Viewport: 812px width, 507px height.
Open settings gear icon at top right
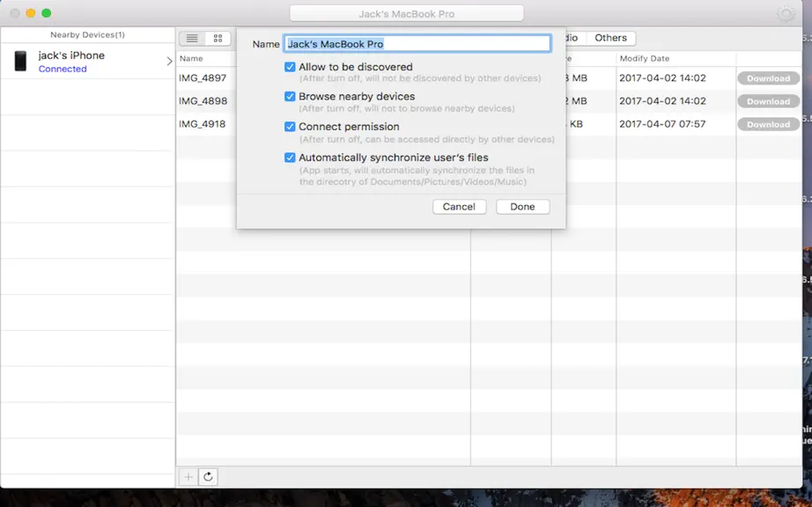pos(786,13)
